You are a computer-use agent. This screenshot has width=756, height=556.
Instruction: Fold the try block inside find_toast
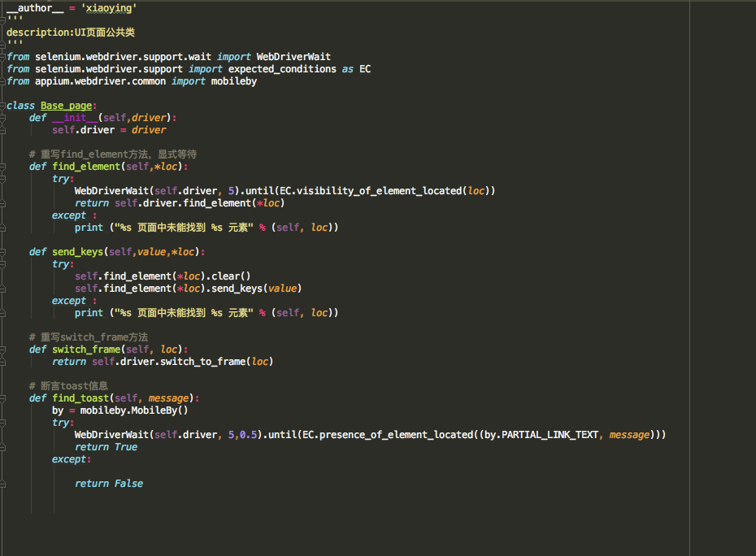coord(2,423)
